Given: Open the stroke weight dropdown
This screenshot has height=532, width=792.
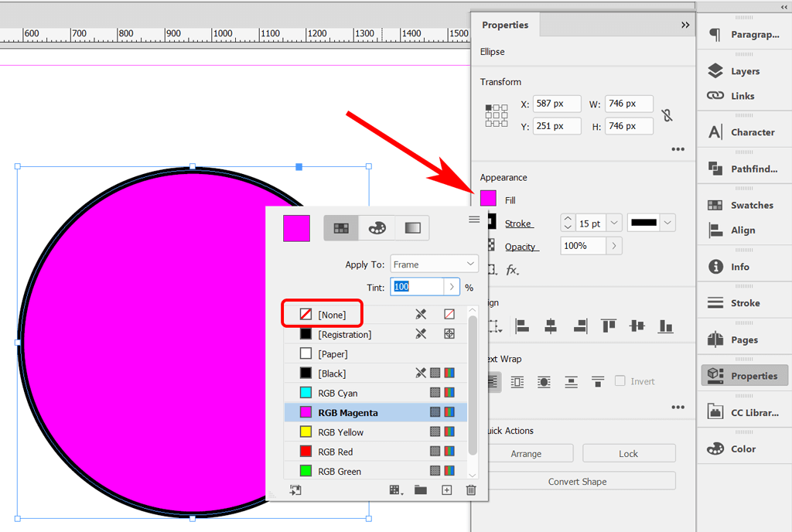Looking at the screenshot, I should [x=614, y=223].
